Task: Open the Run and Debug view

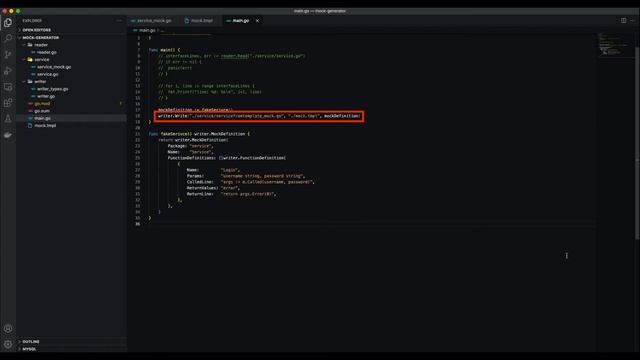Action: (8, 71)
